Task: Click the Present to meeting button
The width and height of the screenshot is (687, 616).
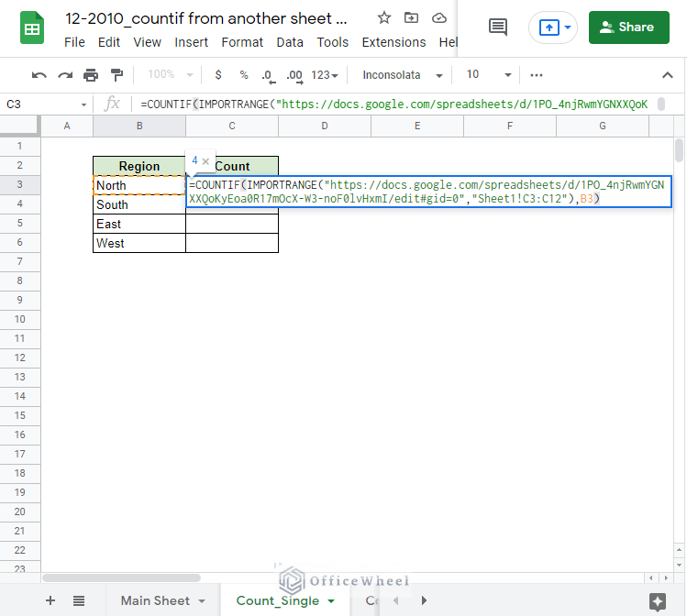Action: click(x=548, y=27)
